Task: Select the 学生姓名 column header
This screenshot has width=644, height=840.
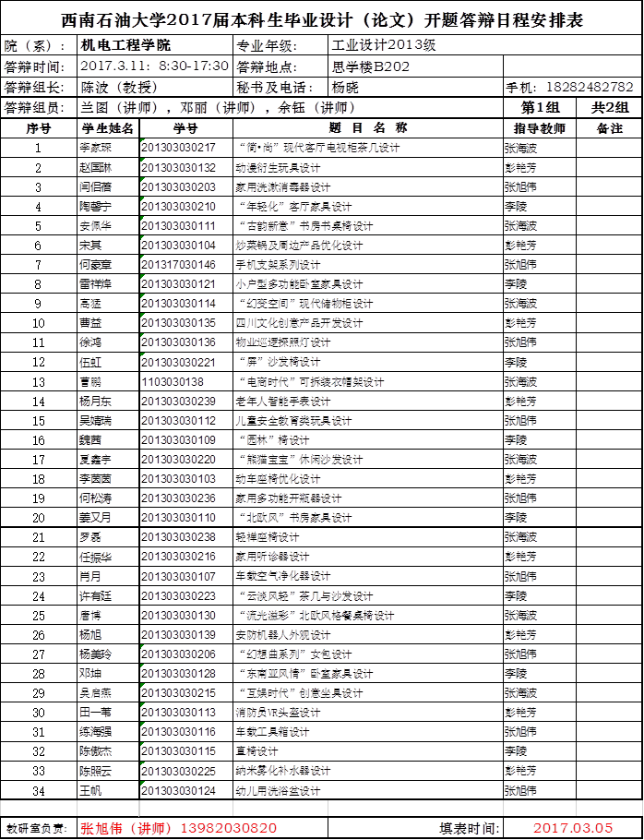Action: 108,128
